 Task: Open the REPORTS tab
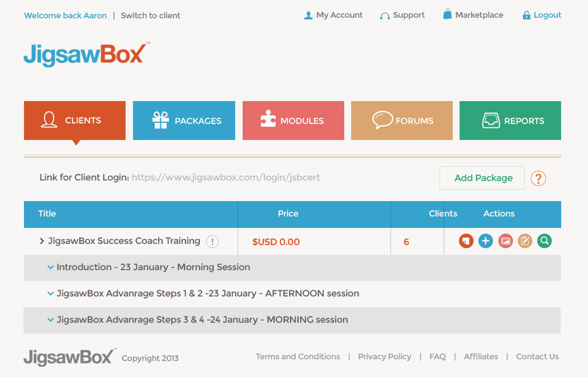[x=510, y=121]
